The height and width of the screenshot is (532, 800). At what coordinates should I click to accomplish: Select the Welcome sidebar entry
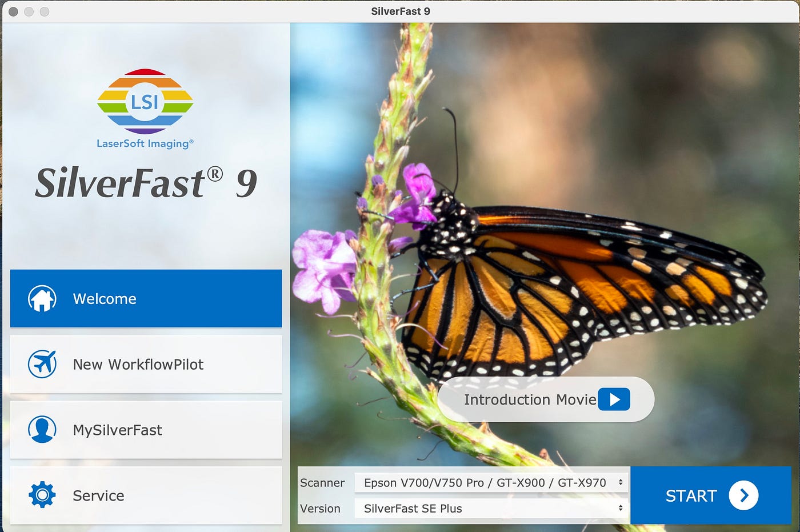point(146,298)
